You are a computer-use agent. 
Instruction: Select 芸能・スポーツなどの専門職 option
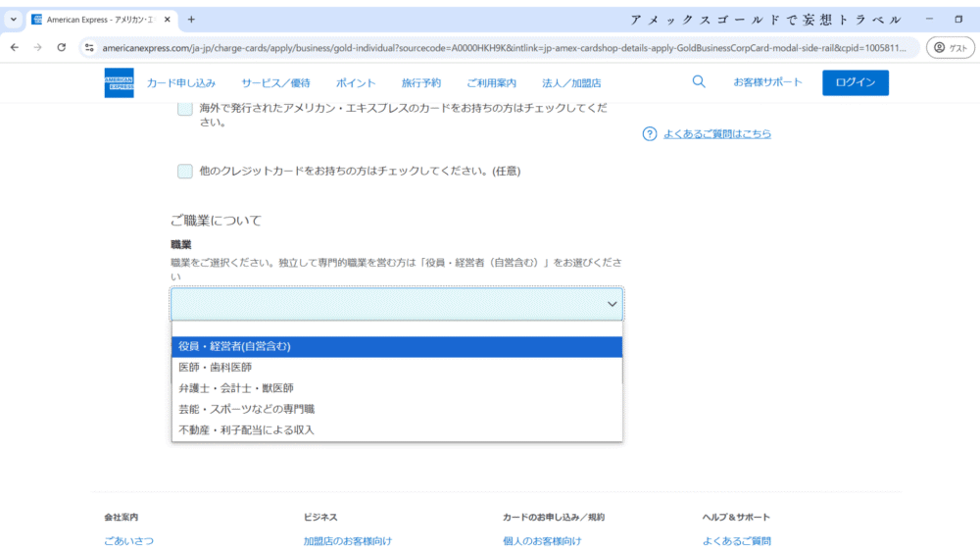tap(397, 409)
